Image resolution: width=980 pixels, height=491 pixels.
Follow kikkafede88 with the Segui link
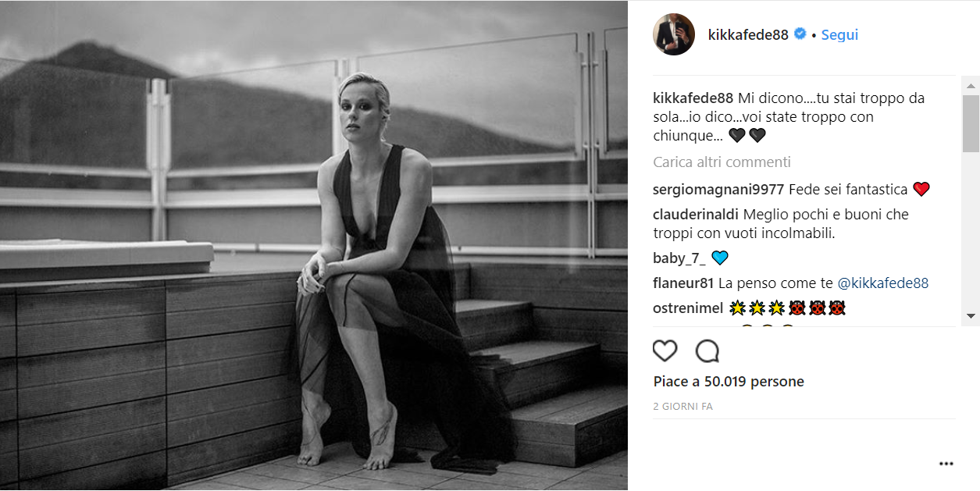pyautogui.click(x=839, y=34)
